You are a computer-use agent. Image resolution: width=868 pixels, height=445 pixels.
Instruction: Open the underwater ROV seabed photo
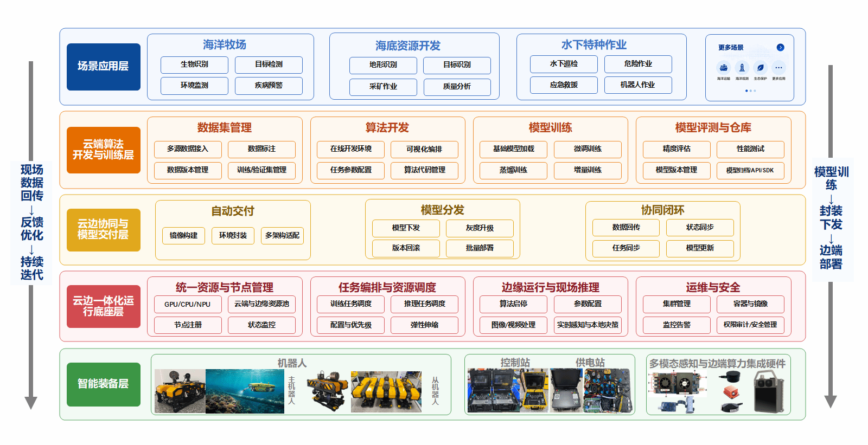(x=245, y=391)
